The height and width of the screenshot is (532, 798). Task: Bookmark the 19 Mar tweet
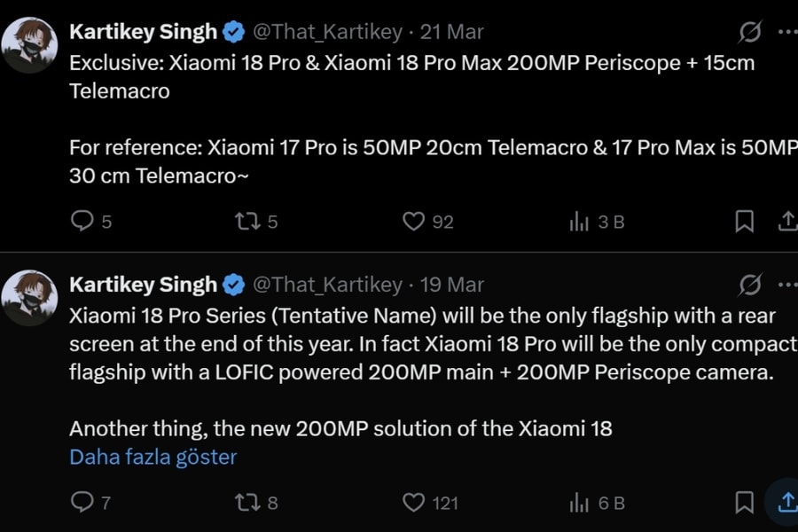click(x=745, y=503)
